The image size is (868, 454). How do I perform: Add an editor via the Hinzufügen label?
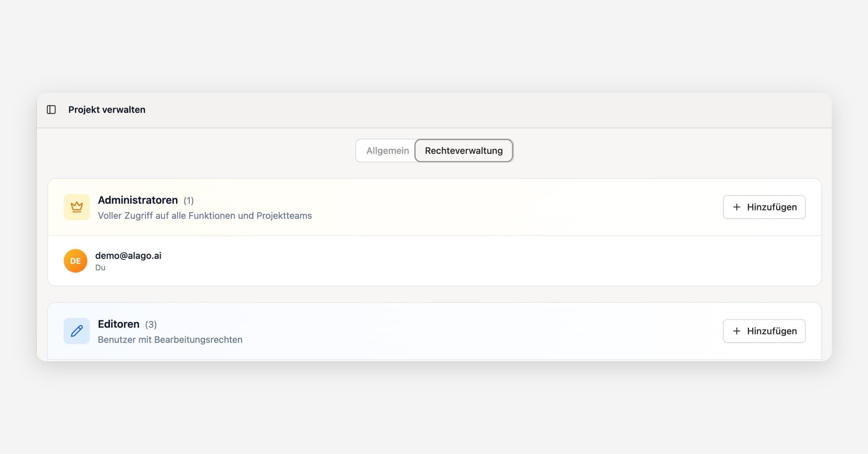coord(772,331)
